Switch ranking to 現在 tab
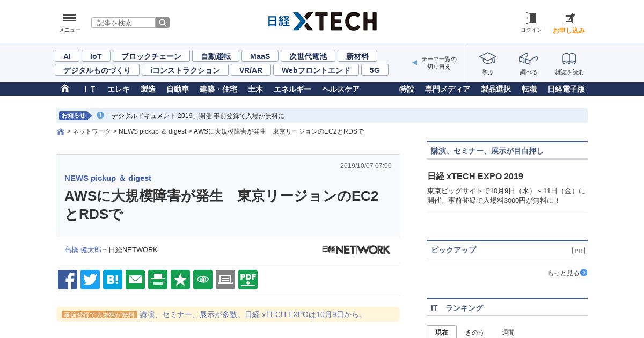This screenshot has height=338, width=644. [442, 332]
